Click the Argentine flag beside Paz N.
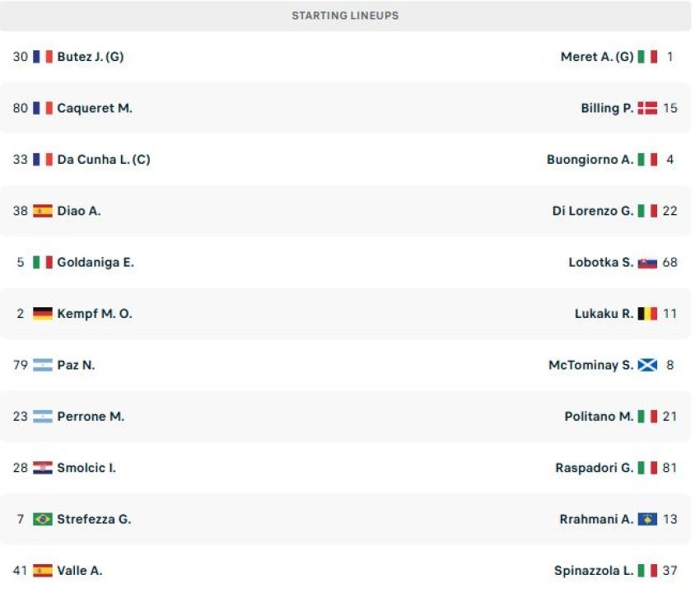Image resolution: width=700 pixels, height=607 pixels. click(x=42, y=365)
